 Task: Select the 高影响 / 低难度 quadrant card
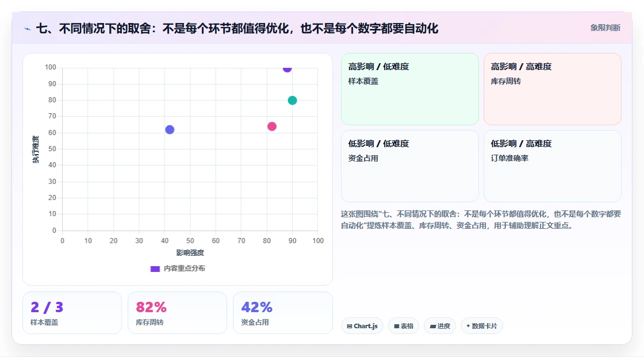410,89
